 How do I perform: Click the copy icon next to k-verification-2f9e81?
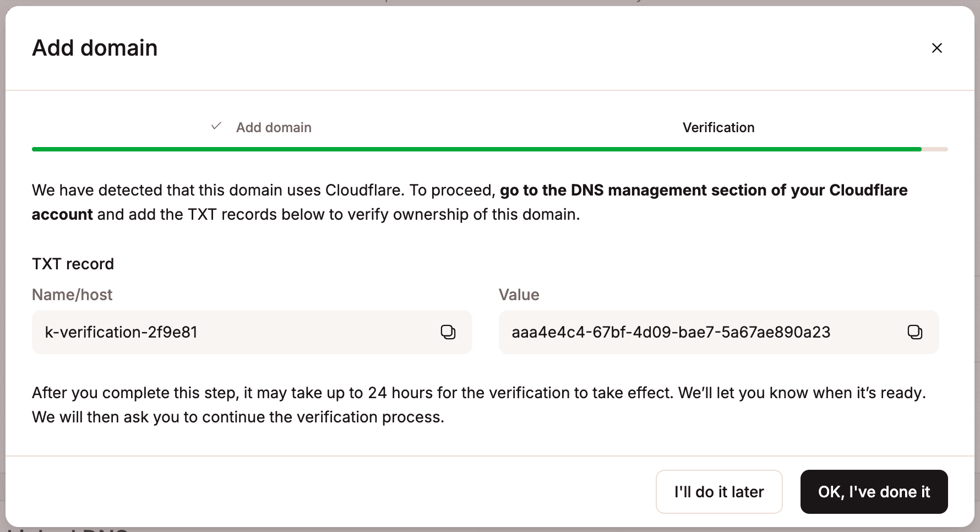click(448, 332)
